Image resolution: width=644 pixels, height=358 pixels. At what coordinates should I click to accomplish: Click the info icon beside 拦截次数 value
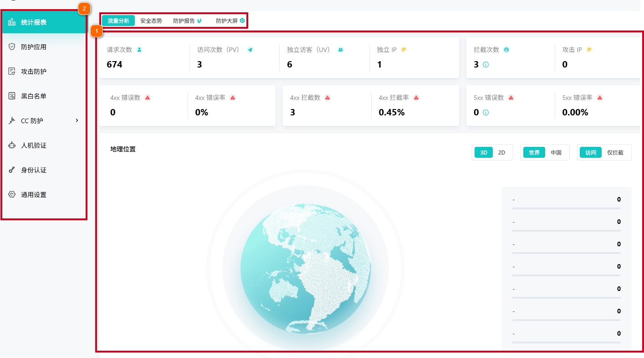(486, 65)
